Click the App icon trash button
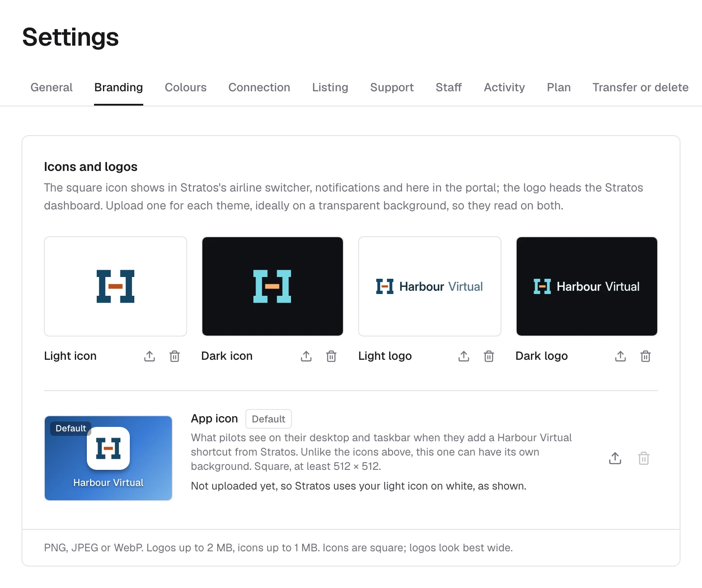 [644, 458]
